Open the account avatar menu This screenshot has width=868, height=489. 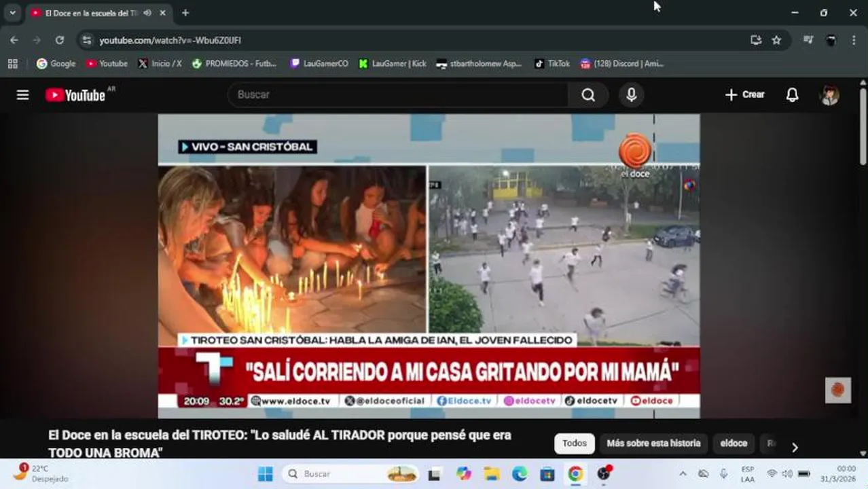click(830, 95)
